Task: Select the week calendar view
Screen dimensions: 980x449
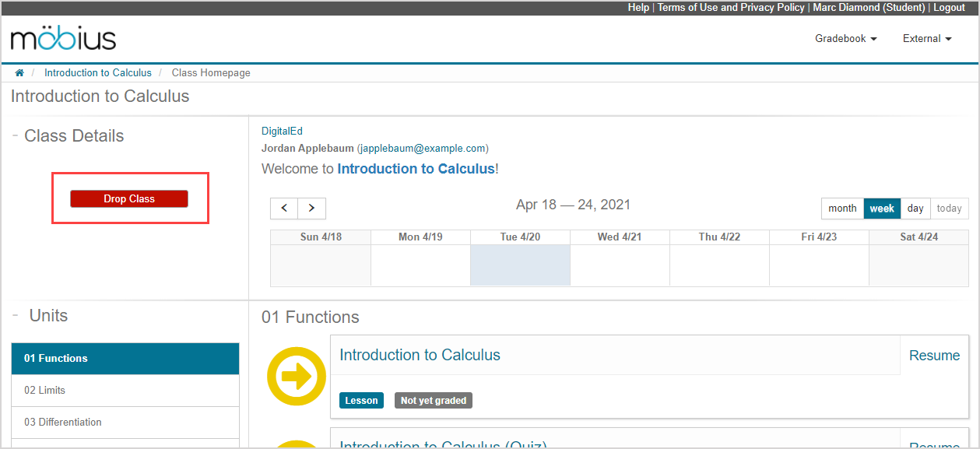Action: pyautogui.click(x=882, y=209)
